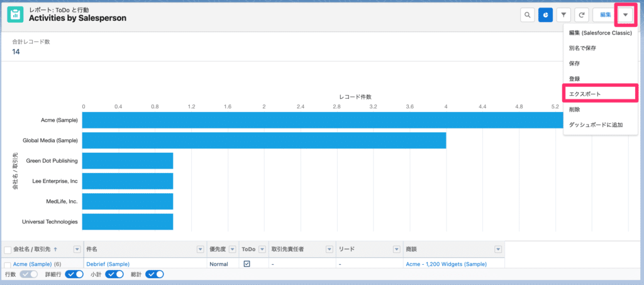Click the 商談 column header
Viewport: 644px width, 285px height.
411,249
